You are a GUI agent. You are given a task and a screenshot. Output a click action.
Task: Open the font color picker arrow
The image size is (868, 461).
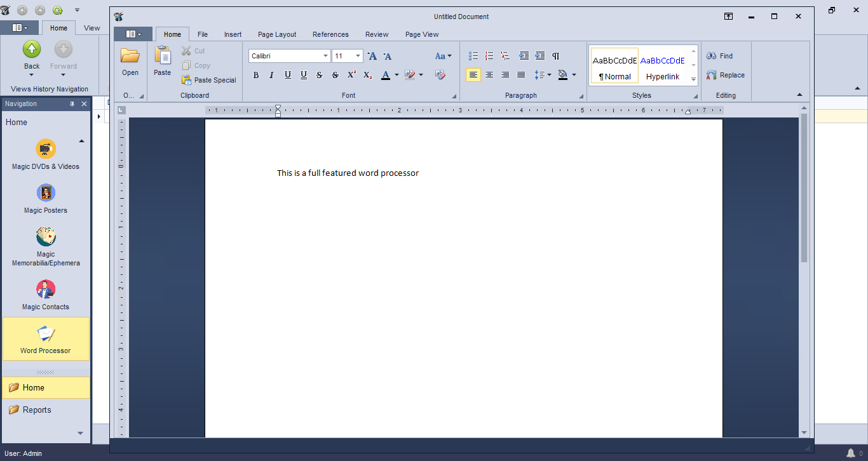(x=397, y=75)
